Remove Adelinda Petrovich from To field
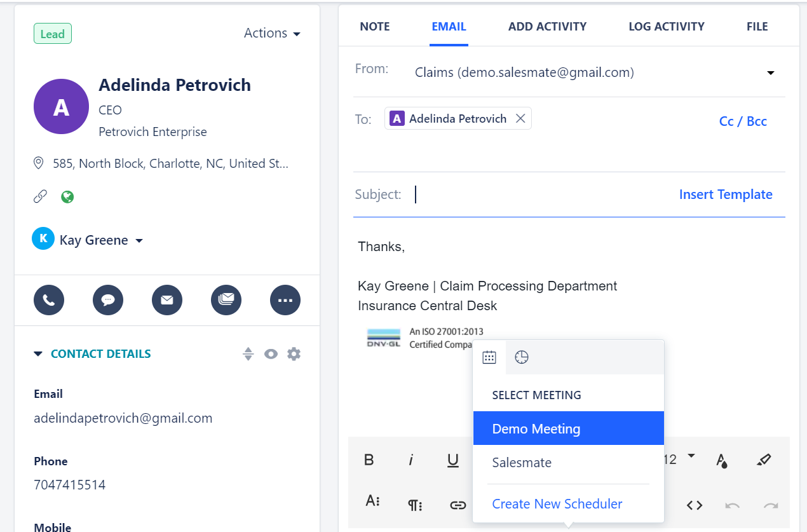 pos(520,118)
